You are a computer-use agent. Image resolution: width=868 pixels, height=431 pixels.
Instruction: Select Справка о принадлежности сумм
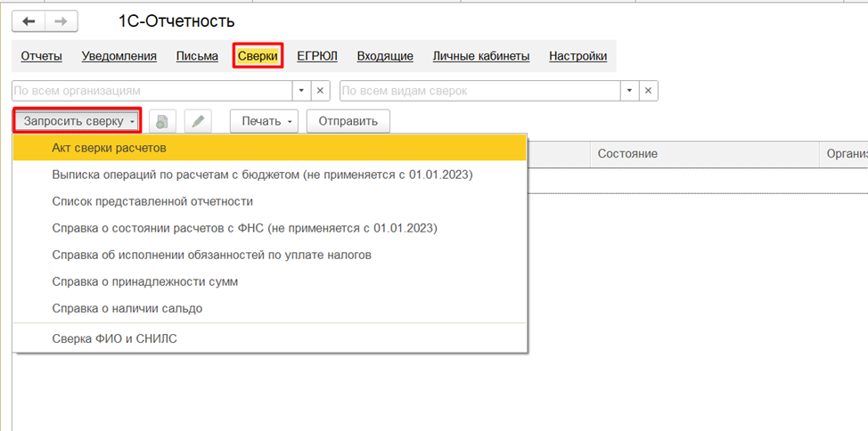coord(270,281)
